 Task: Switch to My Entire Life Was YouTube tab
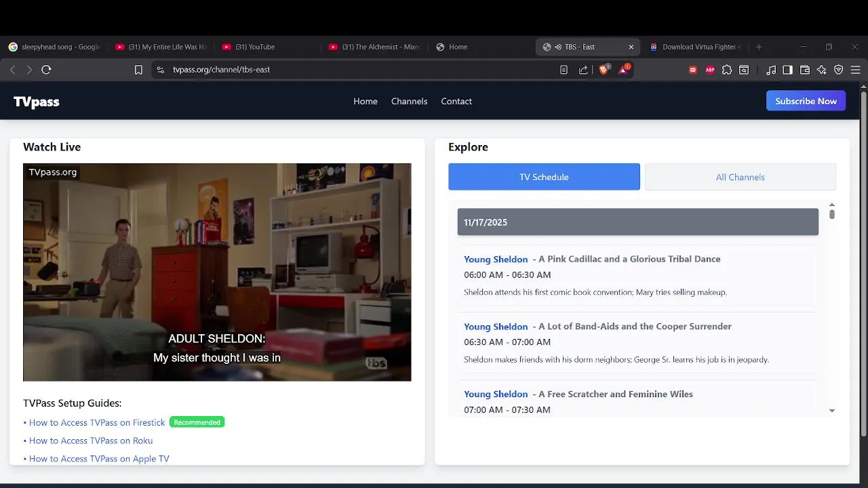[x=161, y=47]
